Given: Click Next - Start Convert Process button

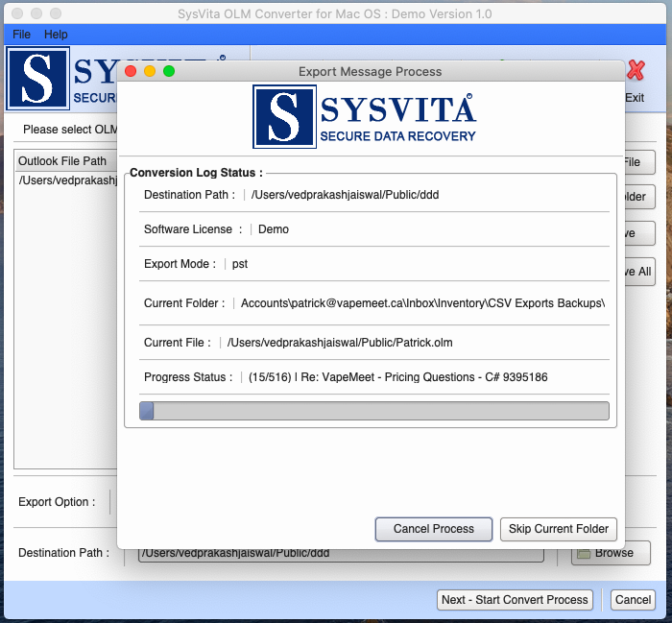Looking at the screenshot, I should coord(515,599).
